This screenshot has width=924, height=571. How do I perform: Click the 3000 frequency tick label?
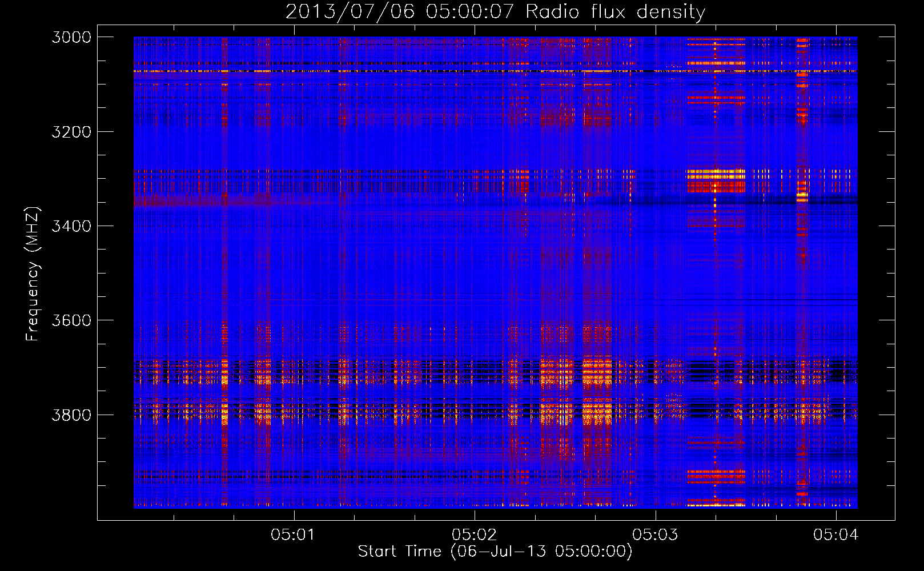pos(71,37)
